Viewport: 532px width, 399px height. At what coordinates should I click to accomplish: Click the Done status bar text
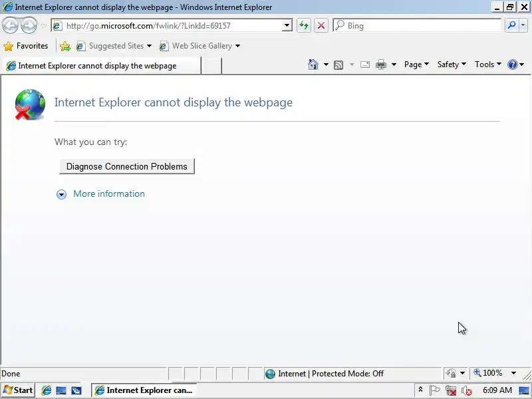tap(11, 374)
